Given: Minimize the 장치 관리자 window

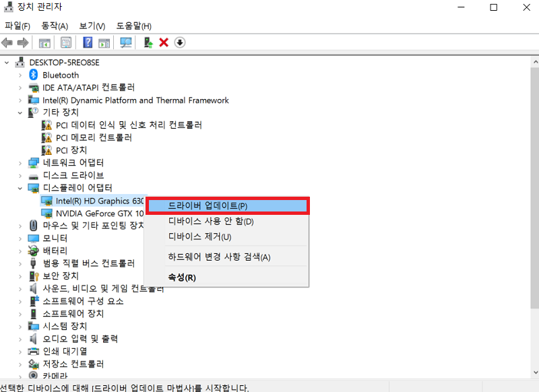Looking at the screenshot, I should pos(461,7).
